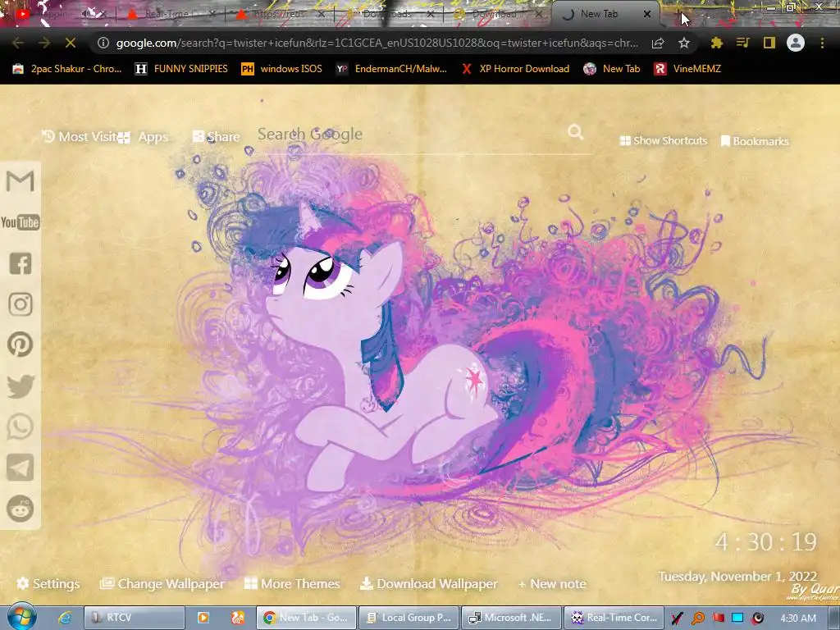
Task: Click the magnifier search icon
Action: (575, 132)
